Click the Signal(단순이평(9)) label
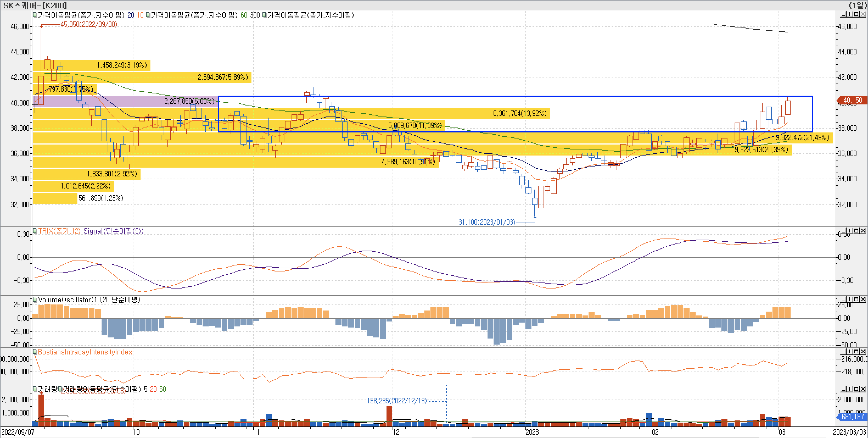 pos(113,231)
